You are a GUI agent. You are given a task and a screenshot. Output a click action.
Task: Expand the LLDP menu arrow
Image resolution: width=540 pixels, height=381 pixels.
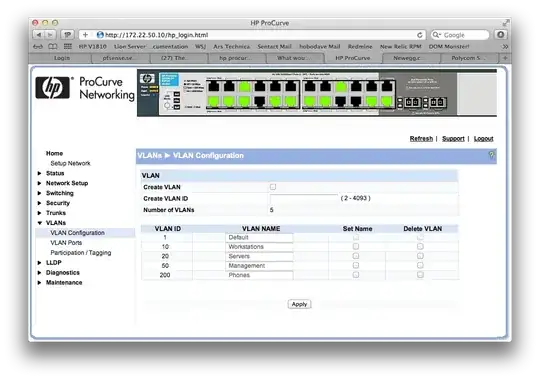click(x=39, y=263)
